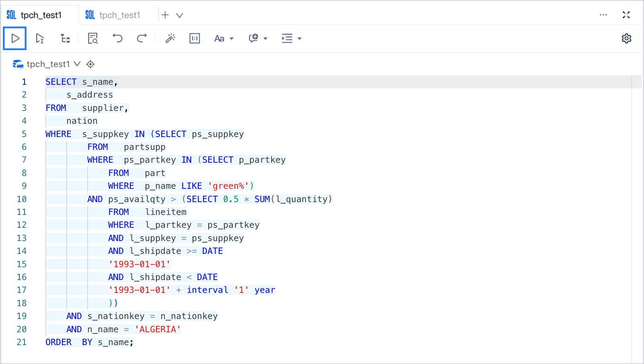This screenshot has width=644, height=364.
Task: Click s_address on line 2
Action: (90, 95)
